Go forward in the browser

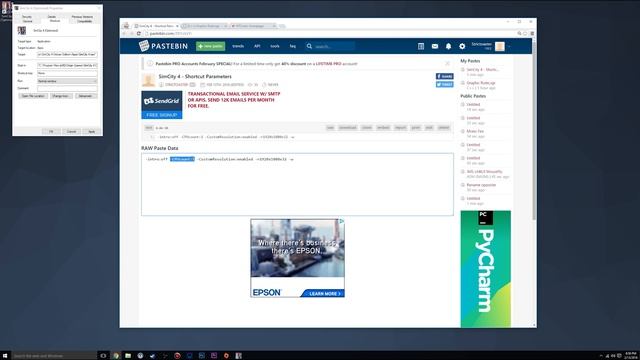click(131, 33)
